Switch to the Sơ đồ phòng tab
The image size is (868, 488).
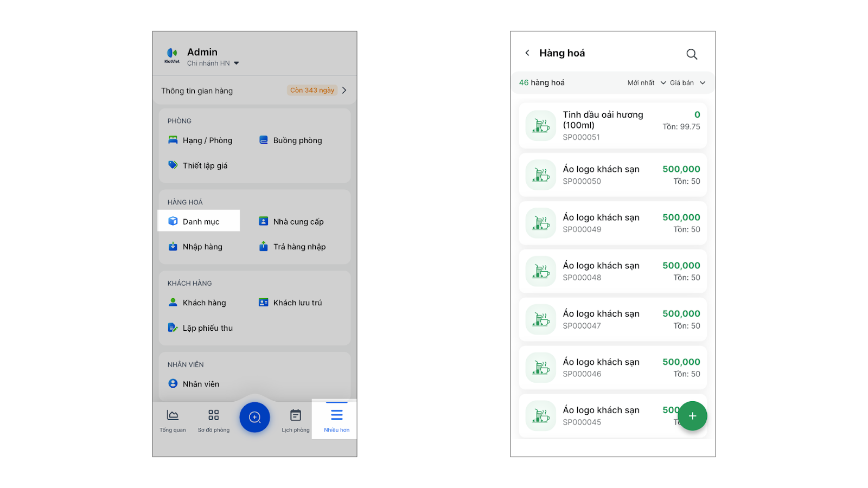214,420
